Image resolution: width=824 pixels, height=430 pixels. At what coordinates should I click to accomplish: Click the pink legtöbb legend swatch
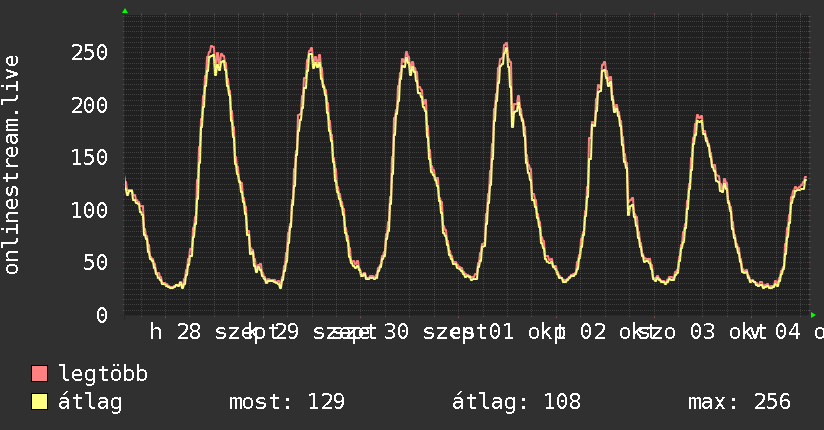coord(39,374)
